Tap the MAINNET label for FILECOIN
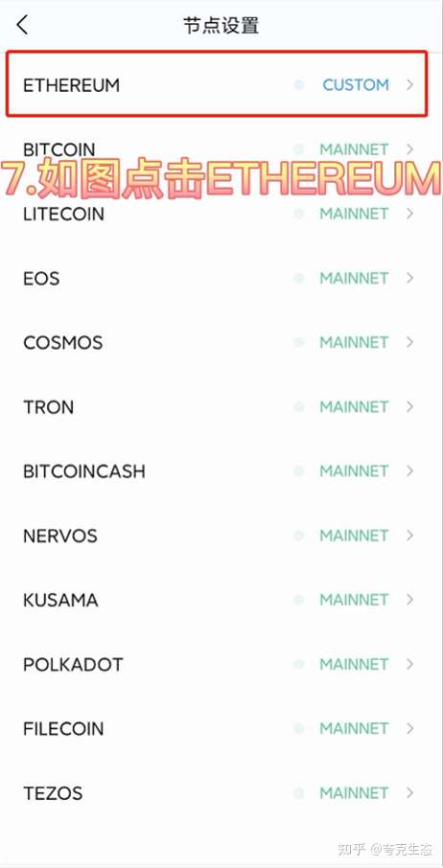The image size is (443, 868). click(354, 728)
